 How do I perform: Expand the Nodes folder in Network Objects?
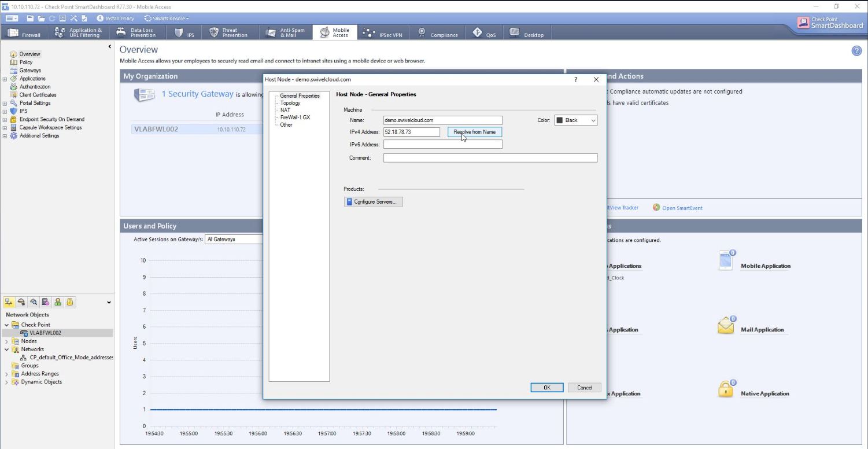pos(7,341)
